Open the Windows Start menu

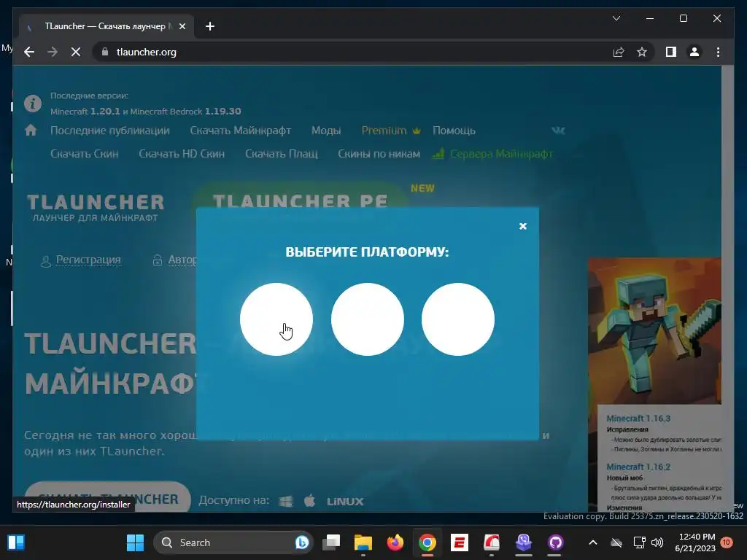pos(135,542)
